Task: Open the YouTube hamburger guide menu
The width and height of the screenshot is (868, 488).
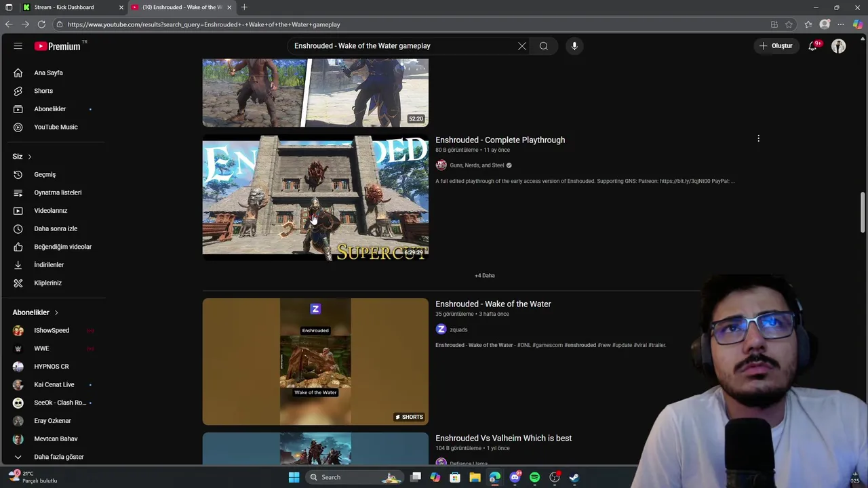Action: tap(18, 46)
